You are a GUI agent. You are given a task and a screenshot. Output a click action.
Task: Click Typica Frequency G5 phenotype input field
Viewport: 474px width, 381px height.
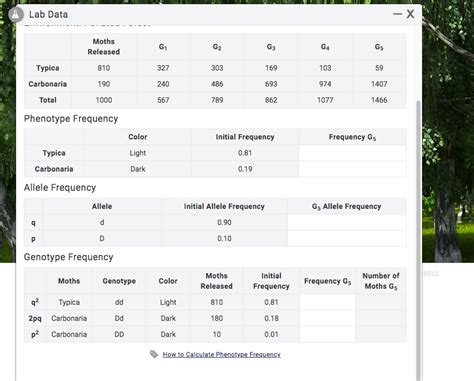[352, 153]
